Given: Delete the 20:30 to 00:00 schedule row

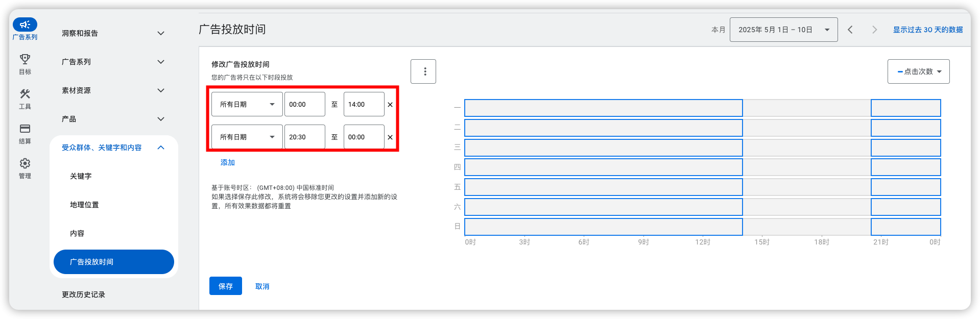Looking at the screenshot, I should click(x=390, y=137).
